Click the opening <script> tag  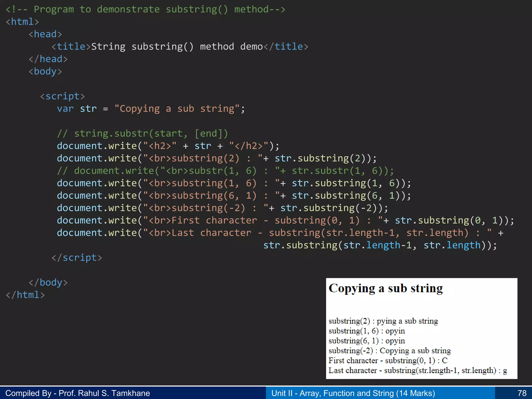[x=62, y=96]
